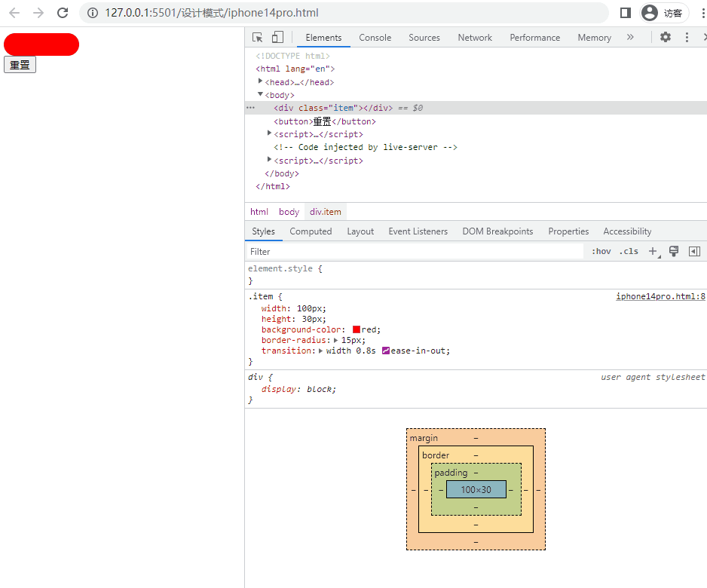Toggle the device toolbar icon

(277, 38)
